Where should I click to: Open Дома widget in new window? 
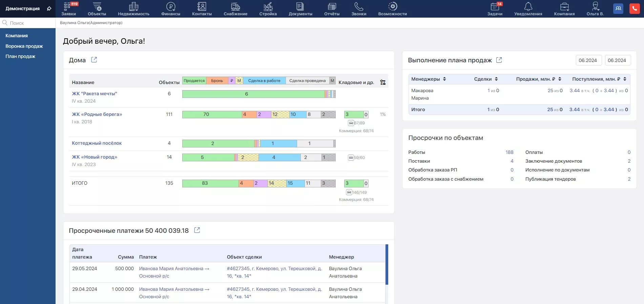click(94, 60)
